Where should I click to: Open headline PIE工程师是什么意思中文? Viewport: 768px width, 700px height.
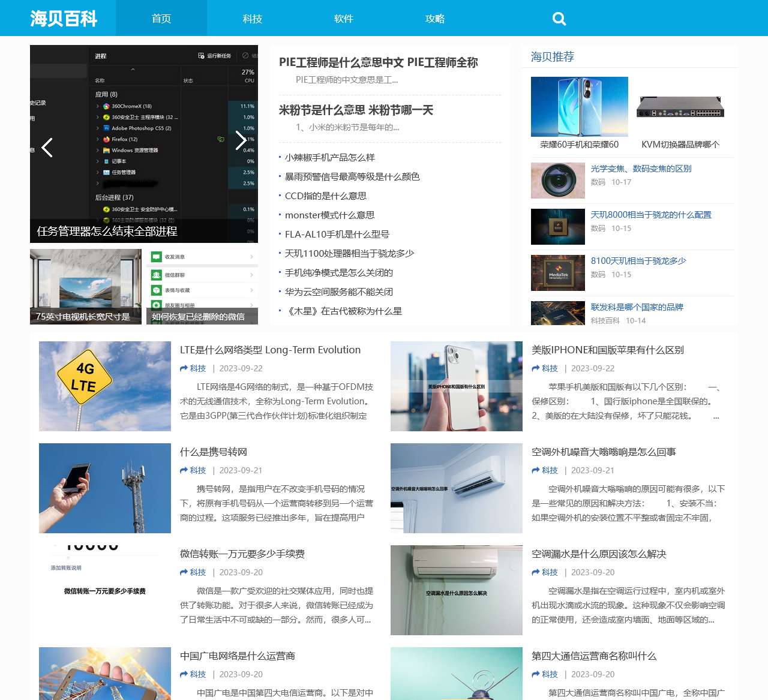[379, 62]
